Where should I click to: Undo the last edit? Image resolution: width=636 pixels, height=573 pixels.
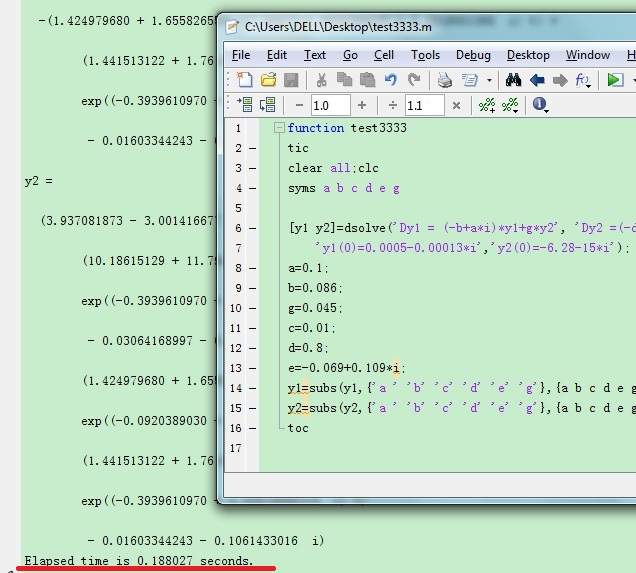(390, 80)
